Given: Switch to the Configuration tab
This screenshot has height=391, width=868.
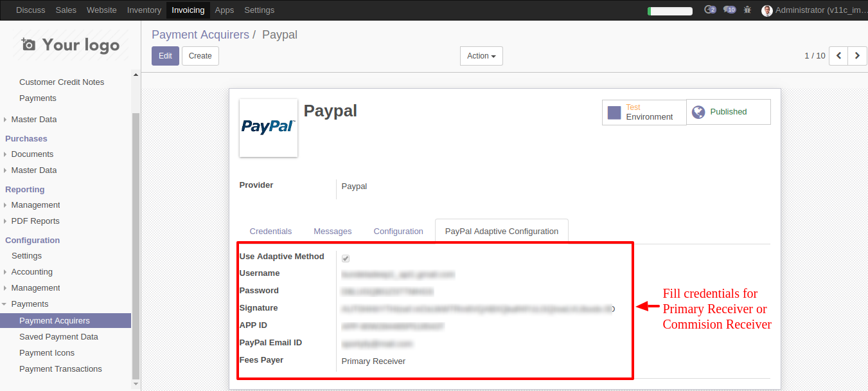Looking at the screenshot, I should coord(398,232).
